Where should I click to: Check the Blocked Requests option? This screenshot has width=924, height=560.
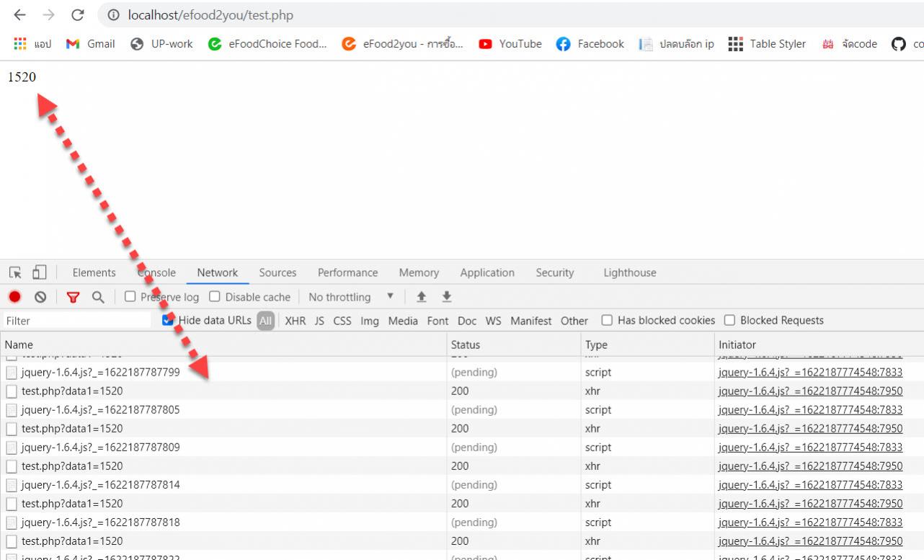729,320
